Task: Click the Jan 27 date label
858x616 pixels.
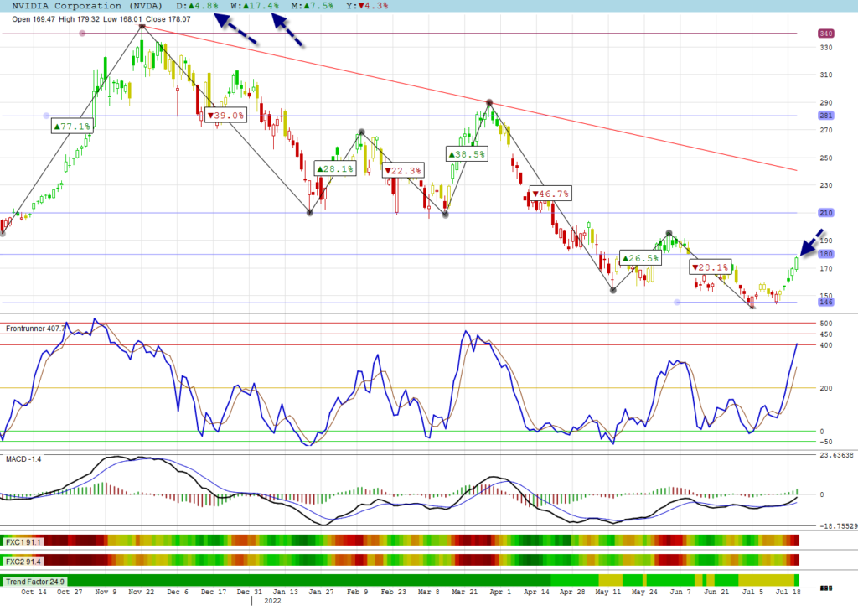Action: [x=321, y=592]
